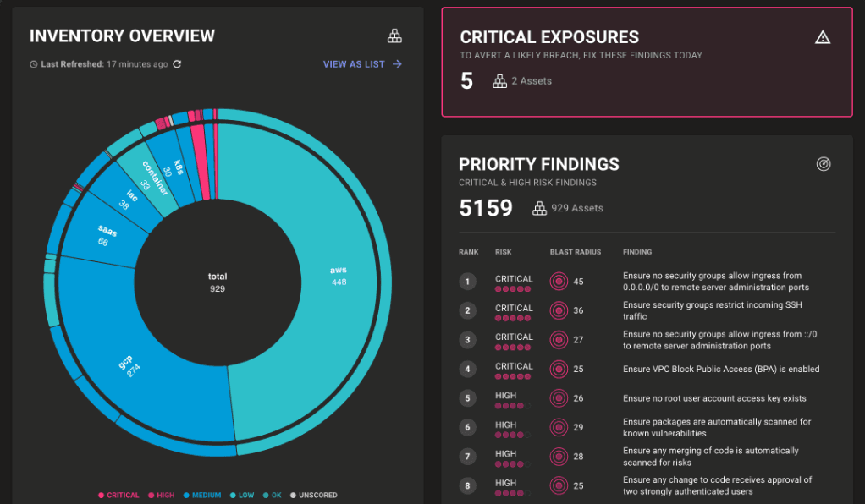Click the blast radius bullseye on rank 1 finding

click(x=559, y=281)
